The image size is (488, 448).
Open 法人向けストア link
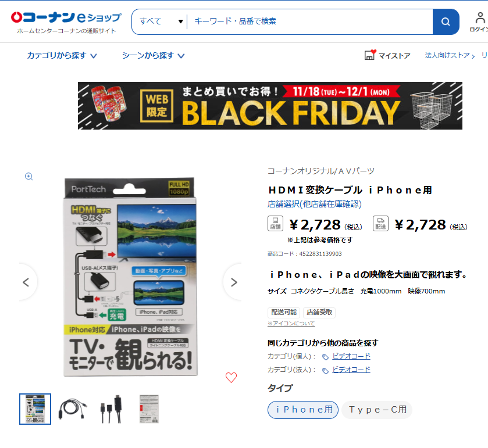pyautogui.click(x=450, y=55)
